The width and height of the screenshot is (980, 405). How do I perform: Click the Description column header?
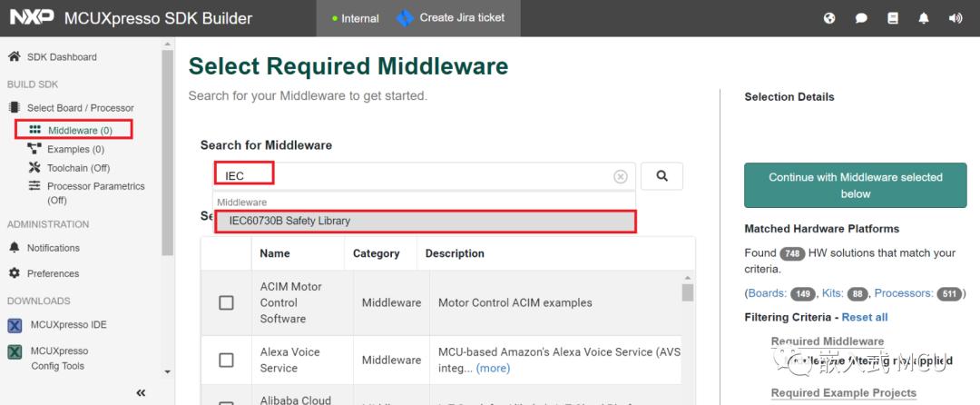pyautogui.click(x=455, y=253)
